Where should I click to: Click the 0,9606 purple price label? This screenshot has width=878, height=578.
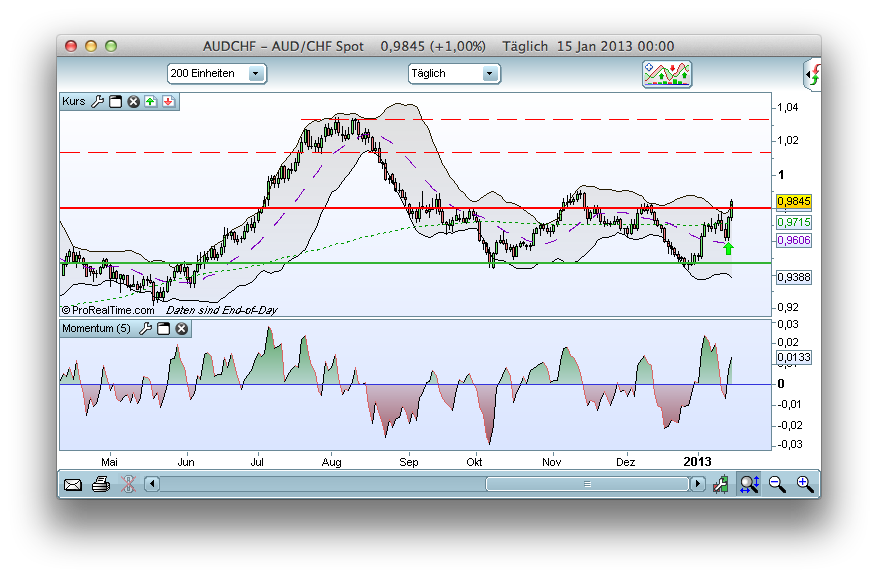pyautogui.click(x=794, y=240)
